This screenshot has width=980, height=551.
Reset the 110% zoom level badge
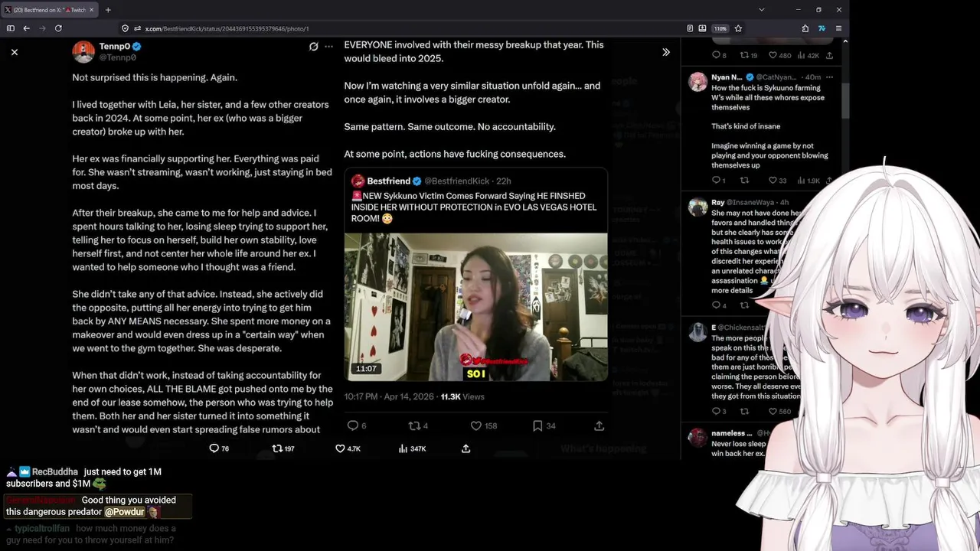pyautogui.click(x=720, y=28)
